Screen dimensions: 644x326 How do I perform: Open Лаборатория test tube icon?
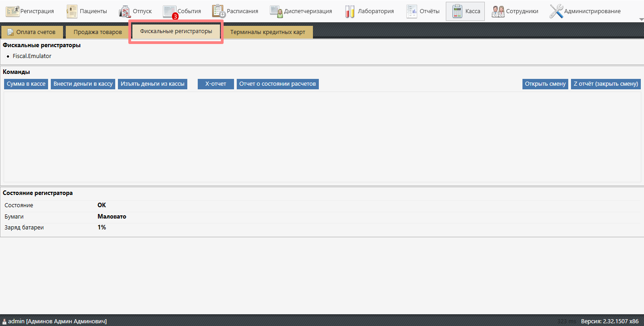click(x=350, y=11)
